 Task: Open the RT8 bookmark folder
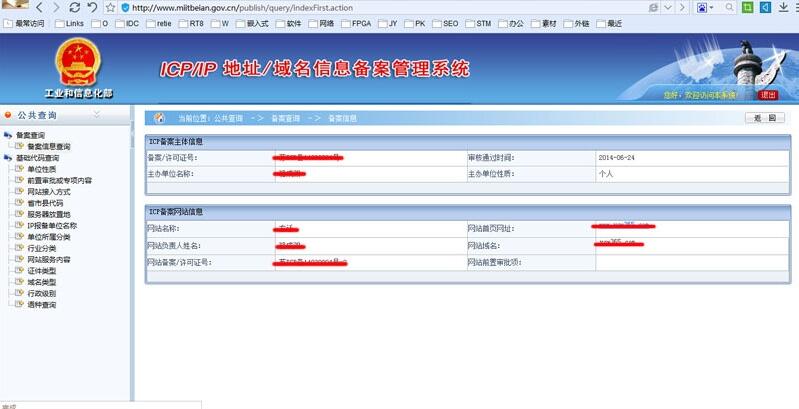coord(192,23)
